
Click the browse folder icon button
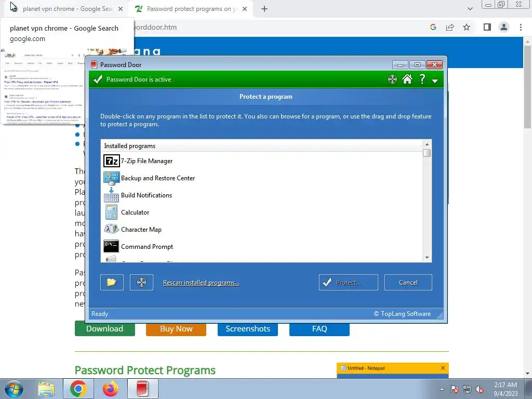pyautogui.click(x=112, y=282)
